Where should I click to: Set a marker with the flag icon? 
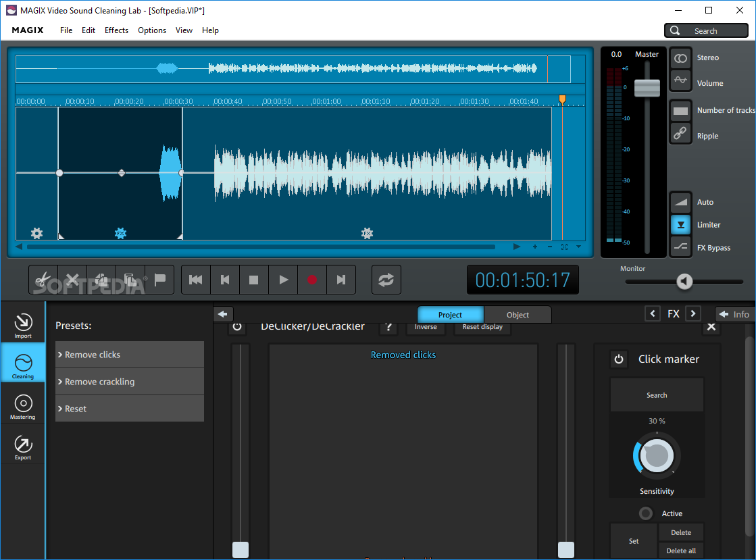tap(159, 280)
